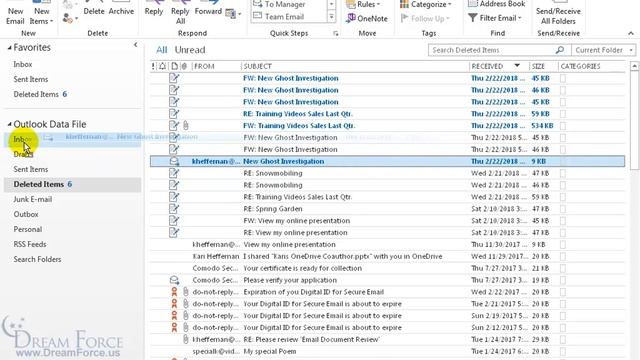Viewport: 640px width, 360px height.
Task: Show Unread messages filter
Action: coord(190,50)
